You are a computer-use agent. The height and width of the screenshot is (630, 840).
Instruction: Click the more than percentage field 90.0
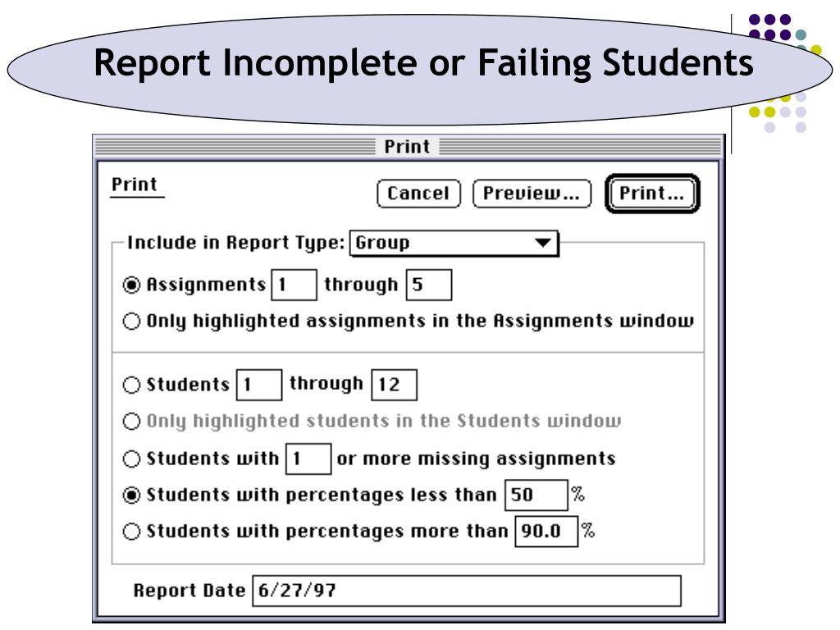546,532
